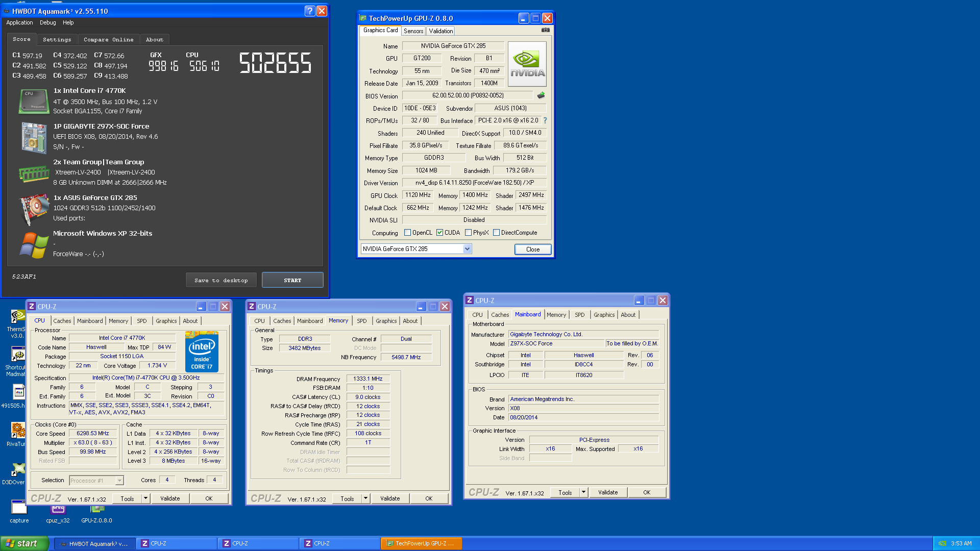The width and height of the screenshot is (980, 551).
Task: Click the START benchmark button
Action: [292, 280]
